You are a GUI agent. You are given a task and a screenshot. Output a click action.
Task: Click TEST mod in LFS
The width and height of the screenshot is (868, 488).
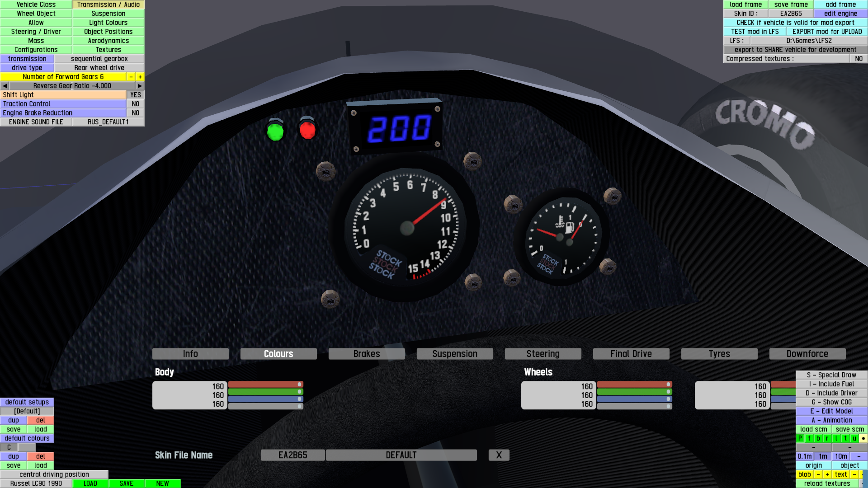click(x=755, y=32)
